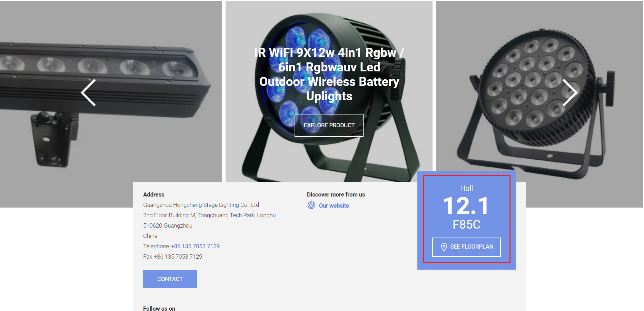Select the round par light image on right

539,86
